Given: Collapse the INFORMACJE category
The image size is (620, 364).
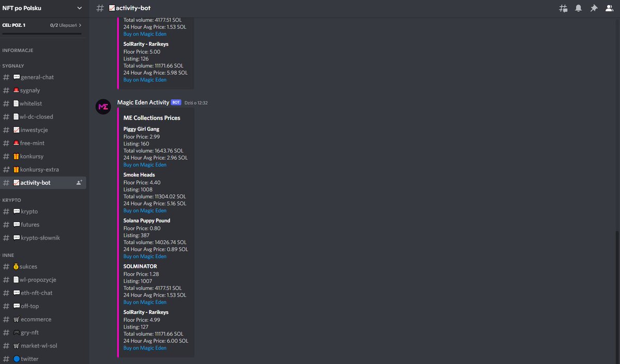Looking at the screenshot, I should 18,51.
